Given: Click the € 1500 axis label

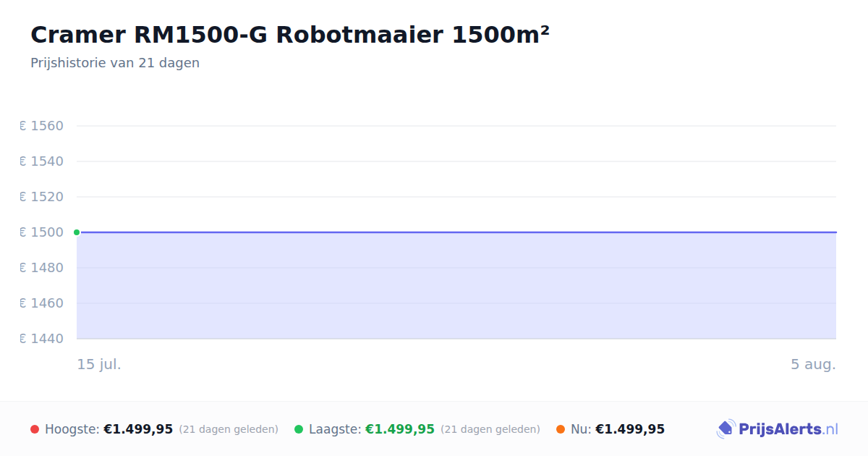Looking at the screenshot, I should (42, 232).
